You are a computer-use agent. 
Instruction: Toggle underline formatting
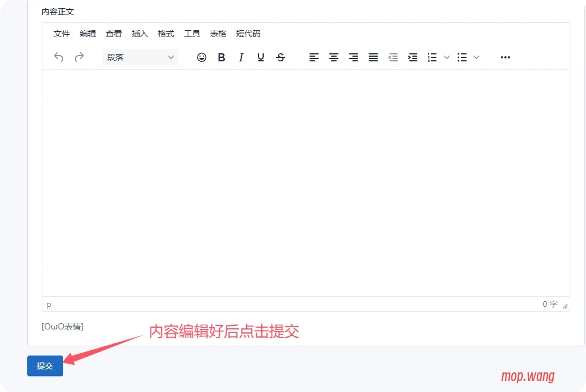pos(261,57)
